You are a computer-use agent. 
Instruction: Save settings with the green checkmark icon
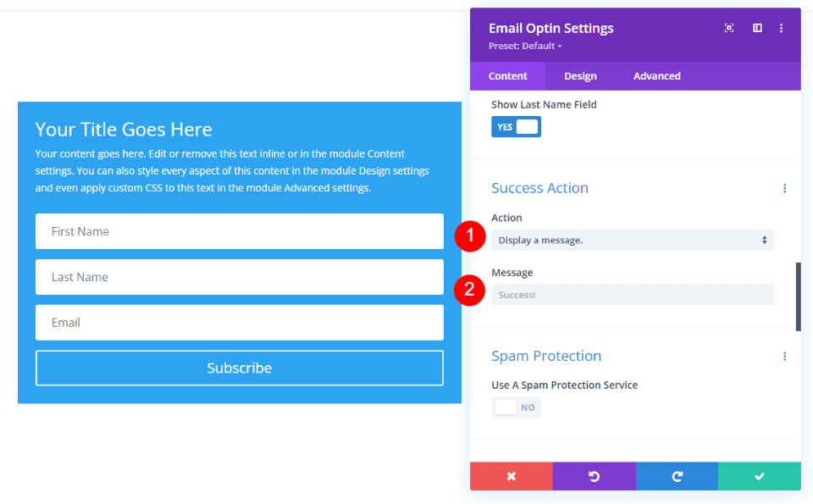(x=759, y=476)
